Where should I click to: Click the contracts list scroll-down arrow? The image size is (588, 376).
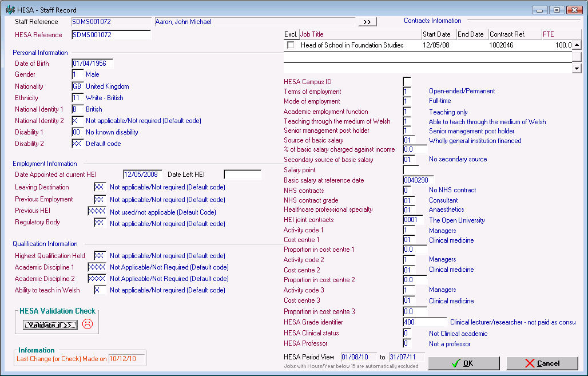(x=577, y=68)
